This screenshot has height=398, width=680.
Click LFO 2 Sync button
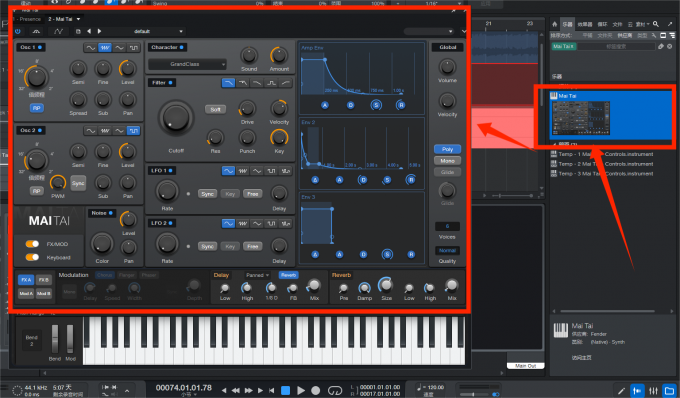pyautogui.click(x=207, y=246)
